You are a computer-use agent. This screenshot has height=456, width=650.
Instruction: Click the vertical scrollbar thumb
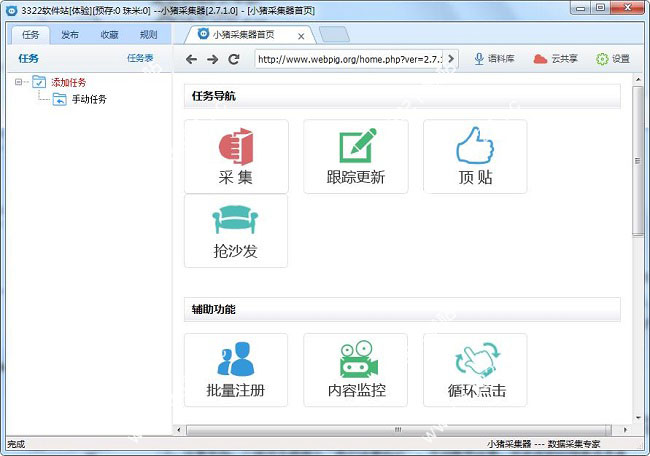(x=638, y=161)
